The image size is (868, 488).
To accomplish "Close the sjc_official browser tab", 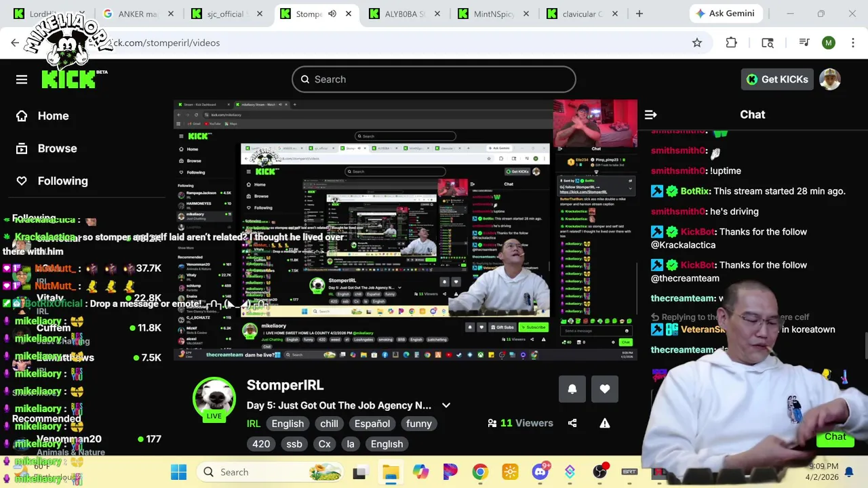I will click(x=260, y=14).
